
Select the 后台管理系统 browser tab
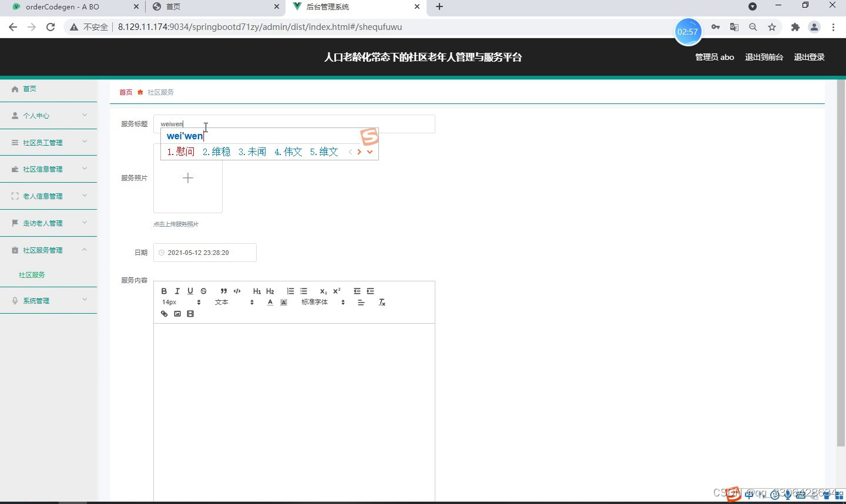(356, 7)
